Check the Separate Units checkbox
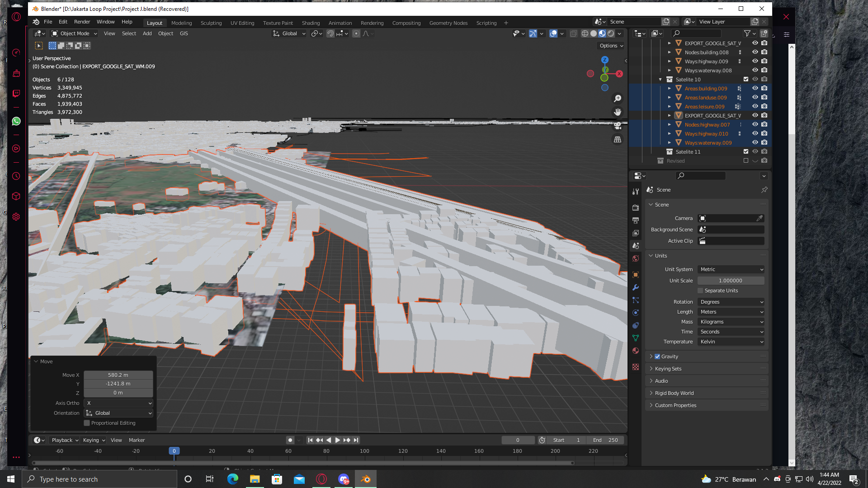The height and width of the screenshot is (488, 868). tap(700, 291)
